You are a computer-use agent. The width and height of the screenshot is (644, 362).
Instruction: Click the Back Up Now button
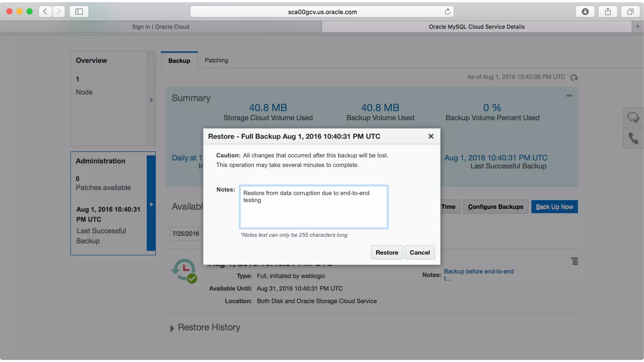coord(554,207)
